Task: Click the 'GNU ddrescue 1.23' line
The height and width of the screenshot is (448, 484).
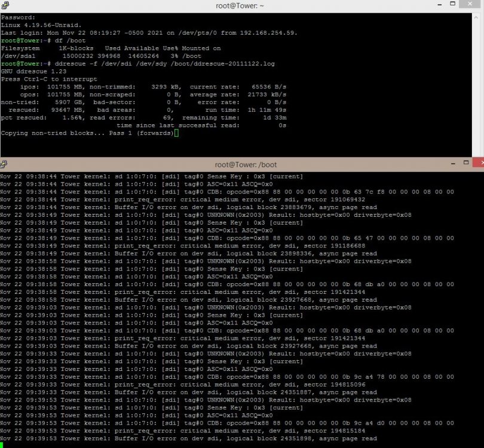Action: (33, 71)
